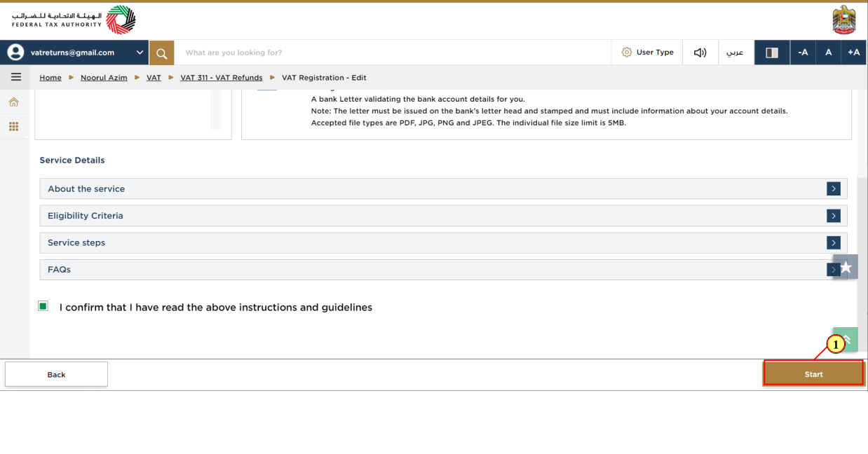The image size is (868, 454).
Task: Click the scroll-to-top arrow icon
Action: [x=846, y=339]
